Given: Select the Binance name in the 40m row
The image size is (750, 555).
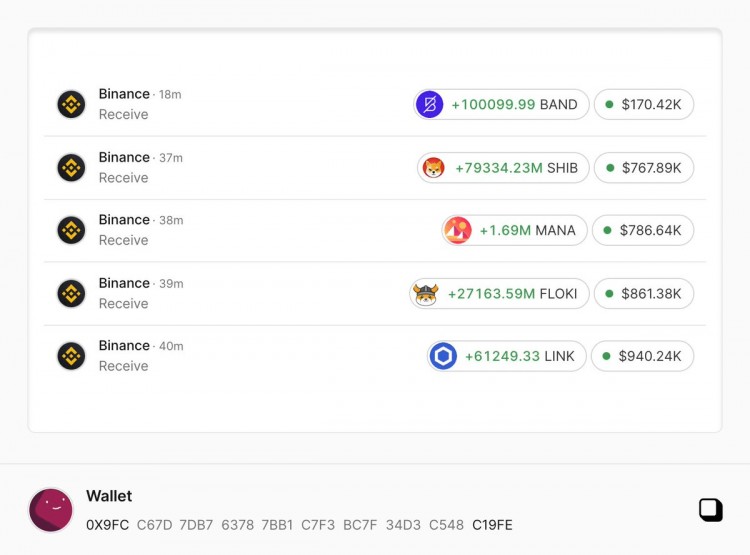Looking at the screenshot, I should tap(124, 345).
